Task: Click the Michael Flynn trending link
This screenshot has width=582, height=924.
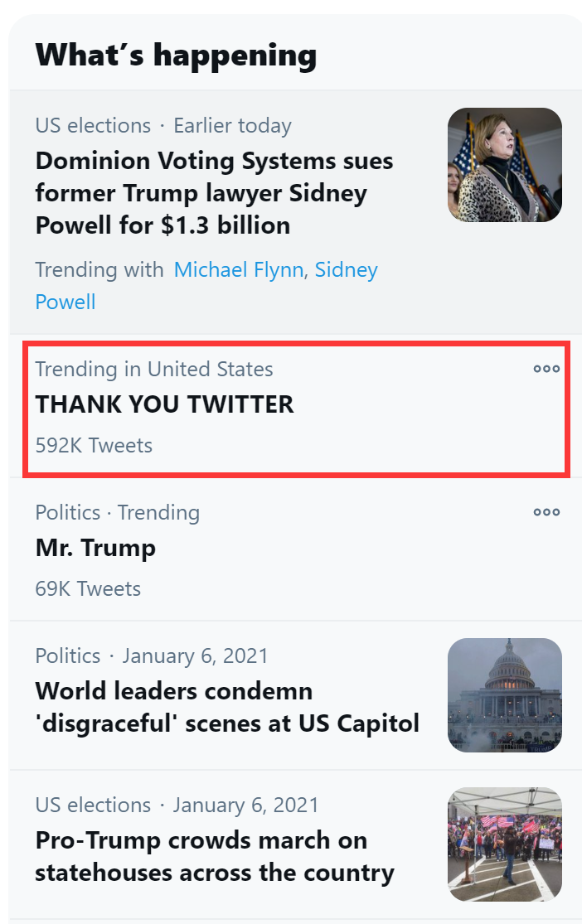Action: click(238, 270)
